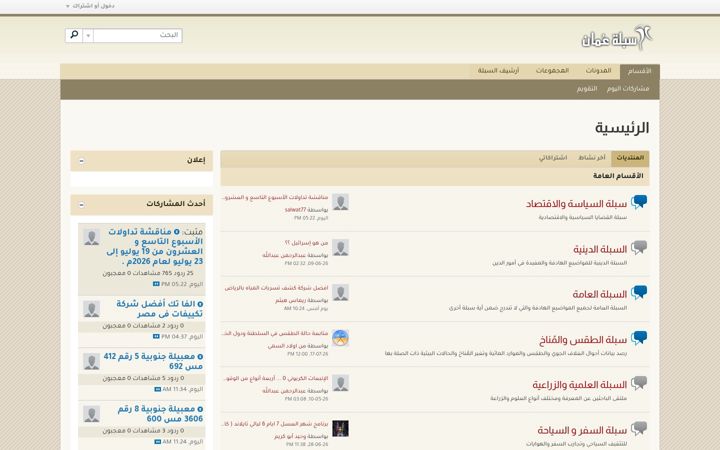This screenshot has width=720, height=450.
Task: Switch to the اشتراكاتي content tab
Action: (553, 158)
